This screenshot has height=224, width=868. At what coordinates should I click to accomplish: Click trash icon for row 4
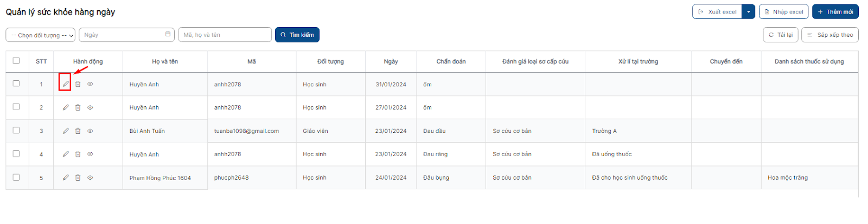78,154
